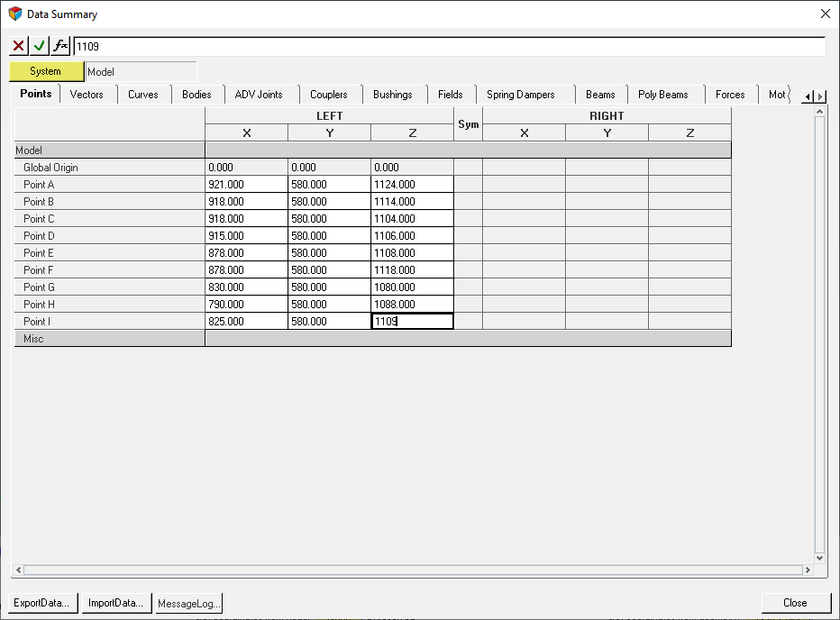
Task: Click the red X cancel edit icon
Action: pyautogui.click(x=18, y=46)
